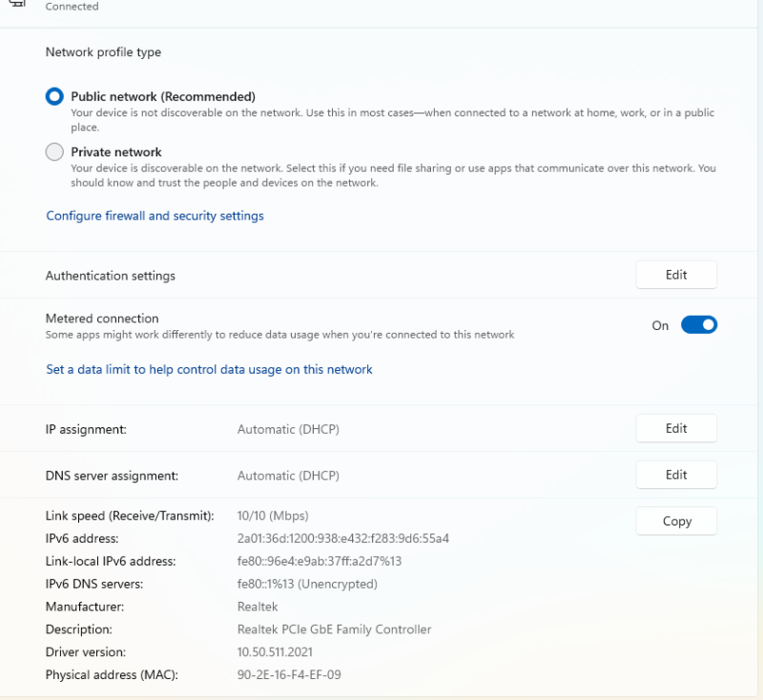
Task: Click the Connected status text at top
Action: (72, 7)
